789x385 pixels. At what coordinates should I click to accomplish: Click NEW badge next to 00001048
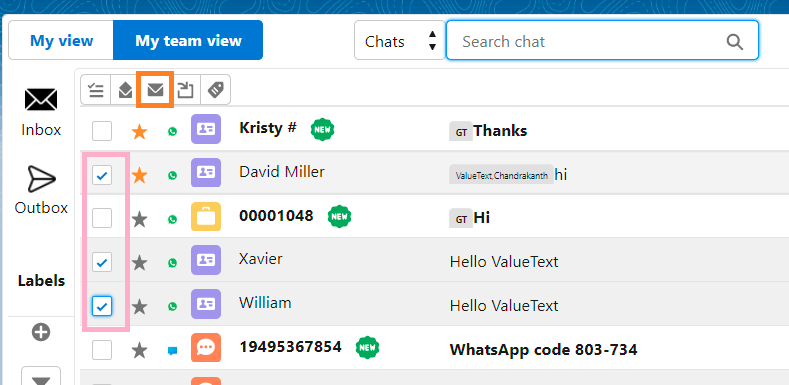[x=340, y=217]
